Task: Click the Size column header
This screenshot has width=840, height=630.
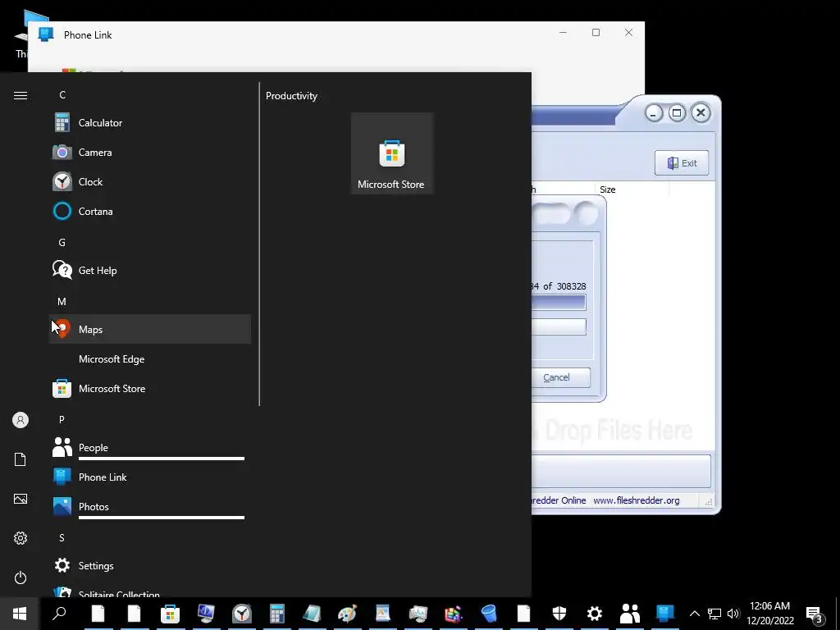Action: click(x=632, y=189)
